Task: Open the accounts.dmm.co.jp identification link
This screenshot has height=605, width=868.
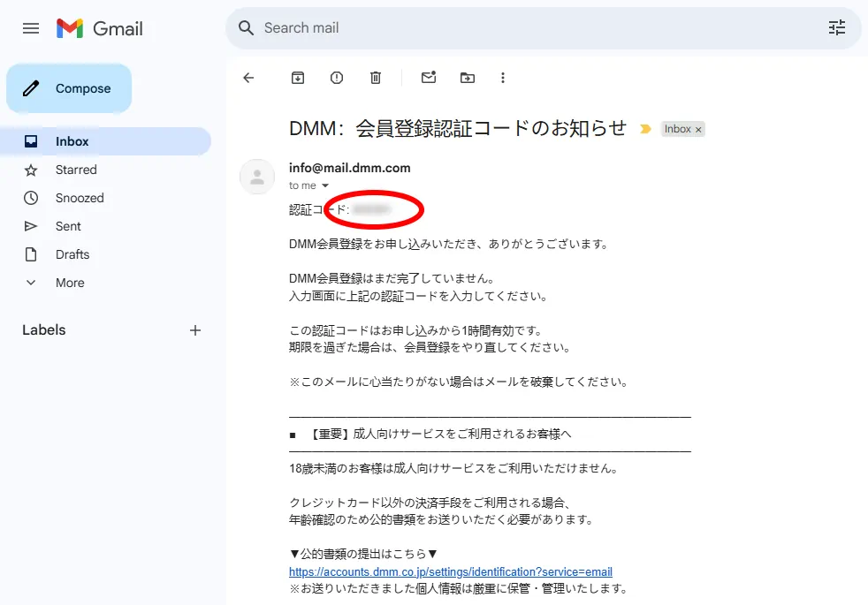Action: [x=451, y=571]
